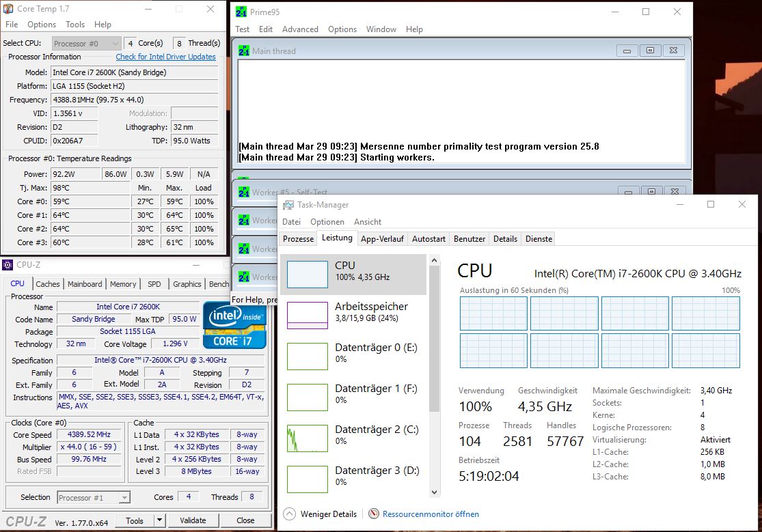Click the Tools button in CPU-Z
Screen dimensions: 762x532
click(135, 520)
